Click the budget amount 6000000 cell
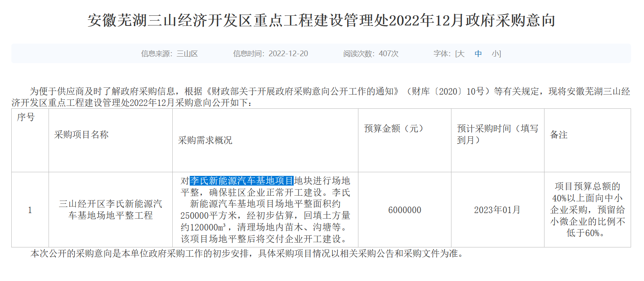 tap(405, 210)
